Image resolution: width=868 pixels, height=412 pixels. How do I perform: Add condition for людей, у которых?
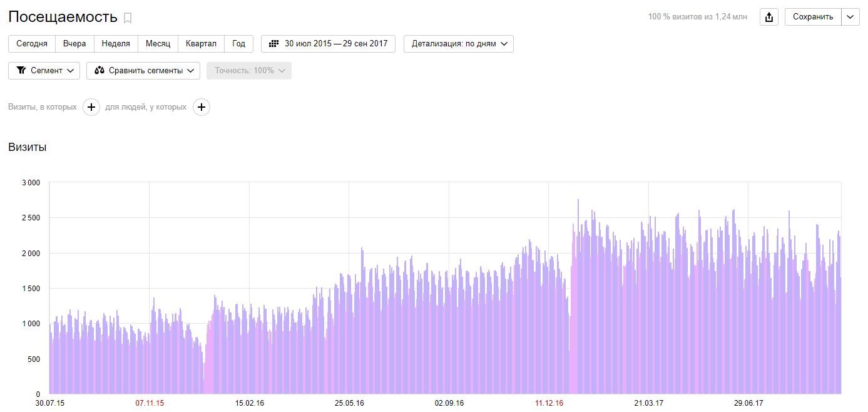point(201,107)
